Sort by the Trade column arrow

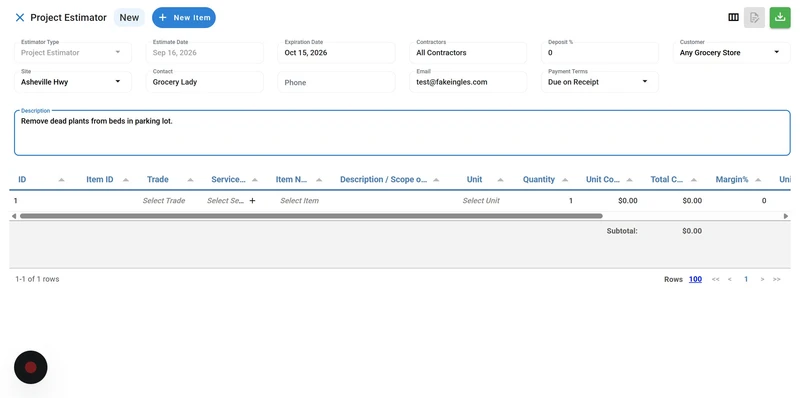[x=190, y=180]
